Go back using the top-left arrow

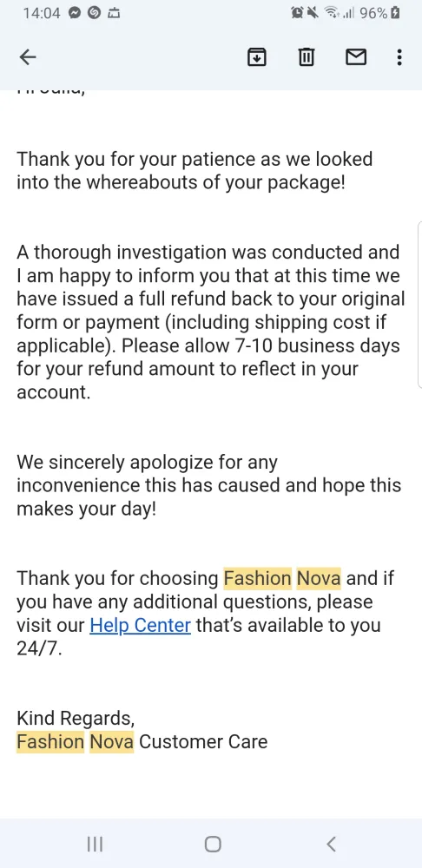[x=28, y=56]
